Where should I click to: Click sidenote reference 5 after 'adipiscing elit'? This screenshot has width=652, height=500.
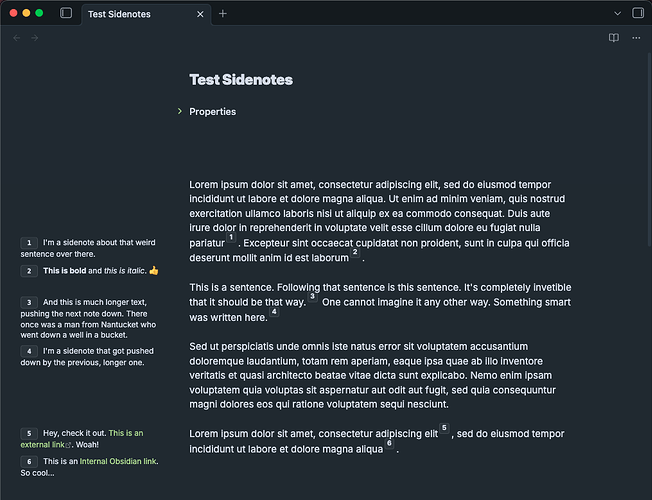(x=444, y=429)
